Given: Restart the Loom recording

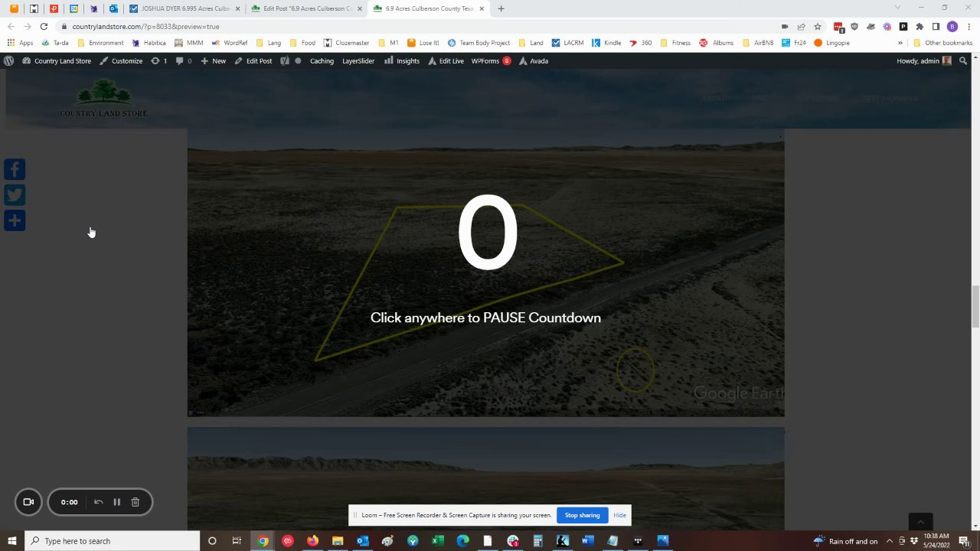Looking at the screenshot, I should click(x=98, y=502).
